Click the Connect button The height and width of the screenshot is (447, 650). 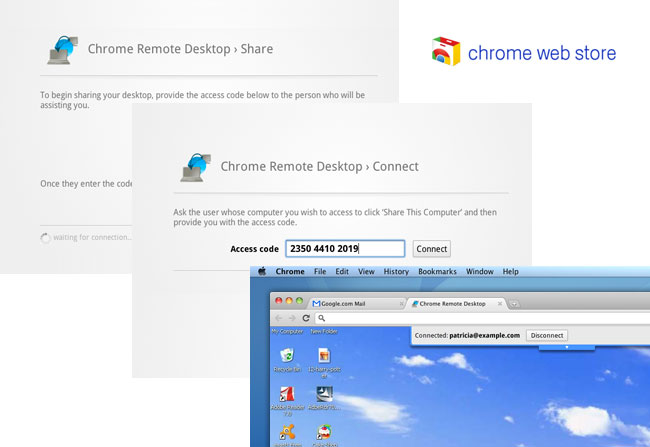tap(432, 249)
